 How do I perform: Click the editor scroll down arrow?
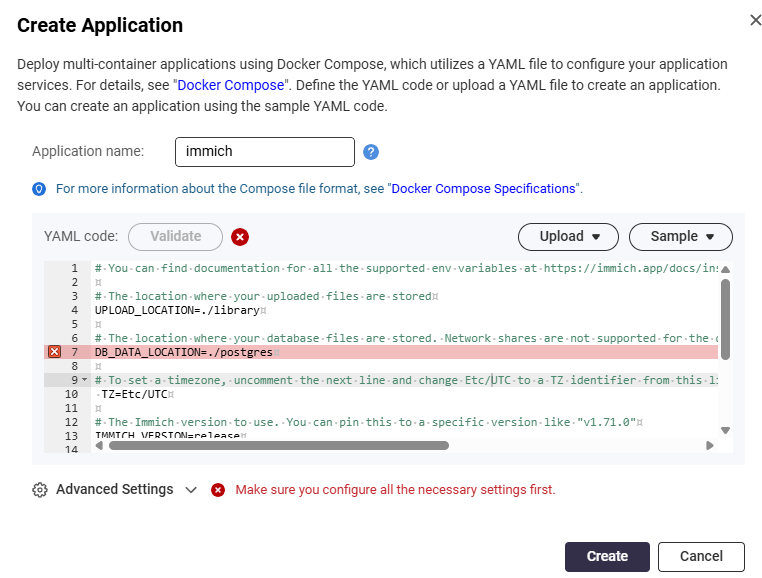(726, 430)
